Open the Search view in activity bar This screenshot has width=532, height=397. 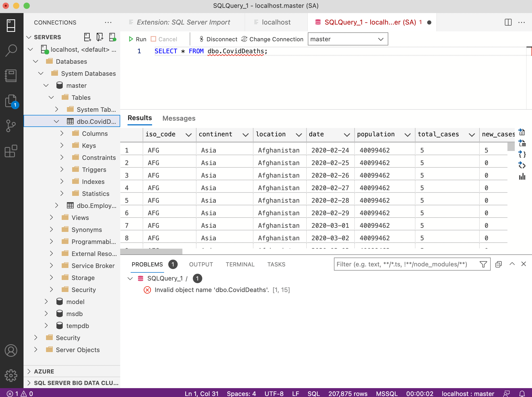[x=11, y=50]
